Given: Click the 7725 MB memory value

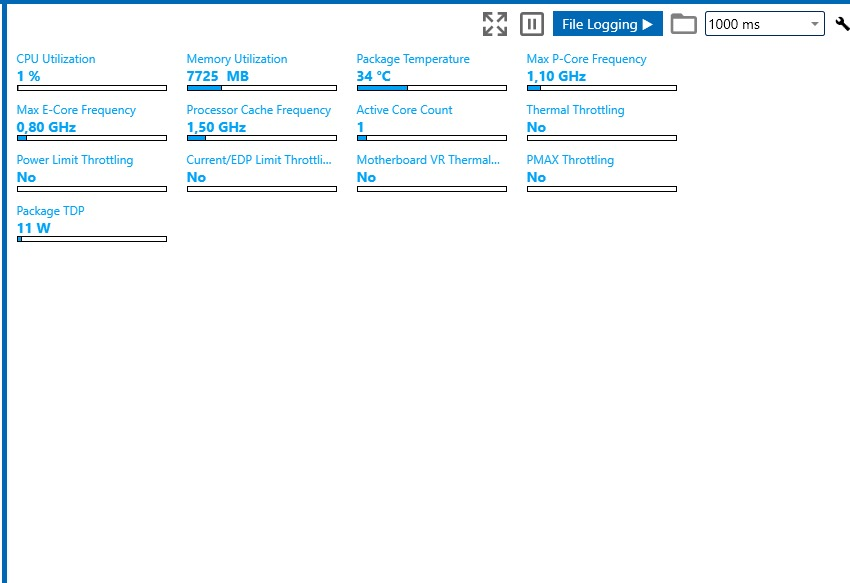Looking at the screenshot, I should point(217,76).
